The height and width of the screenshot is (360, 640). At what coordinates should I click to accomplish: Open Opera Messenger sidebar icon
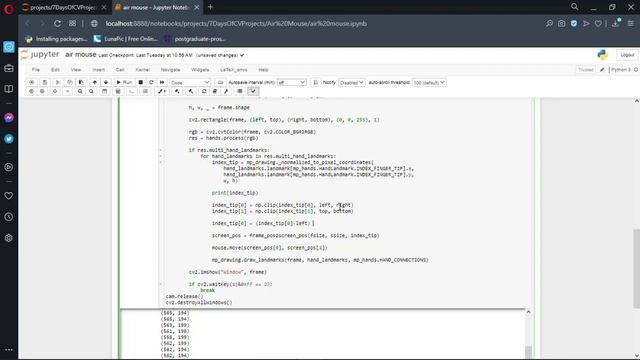9,118
